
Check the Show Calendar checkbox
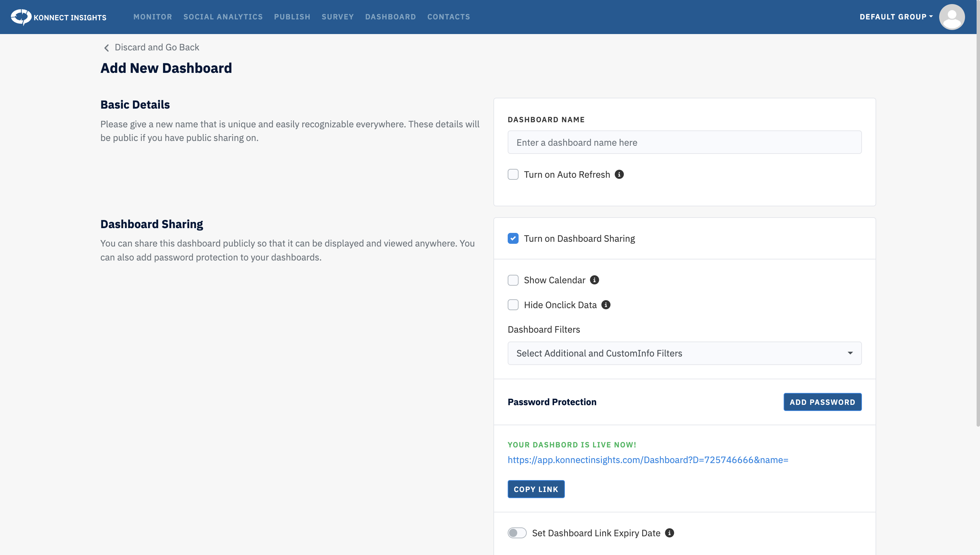click(x=513, y=280)
